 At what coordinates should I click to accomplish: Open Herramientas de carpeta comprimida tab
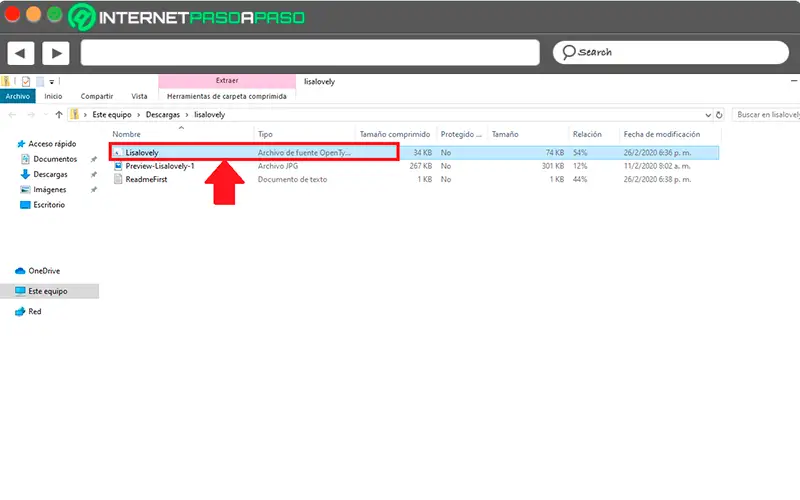(227, 96)
